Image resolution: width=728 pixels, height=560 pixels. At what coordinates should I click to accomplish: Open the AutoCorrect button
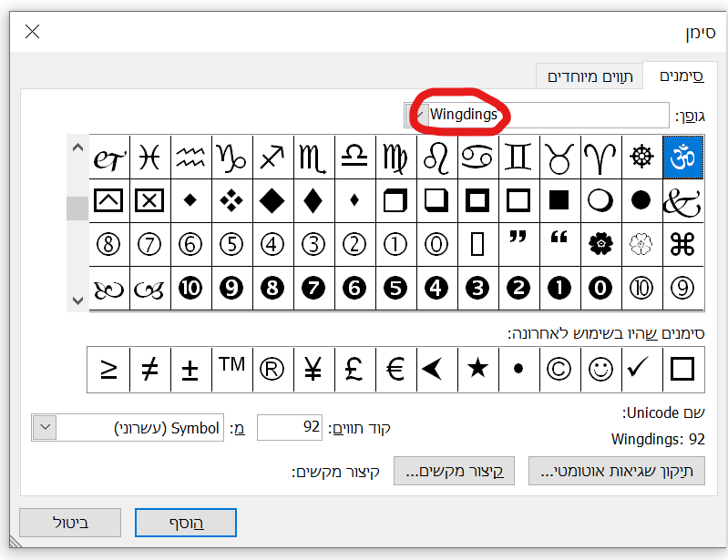tap(617, 471)
